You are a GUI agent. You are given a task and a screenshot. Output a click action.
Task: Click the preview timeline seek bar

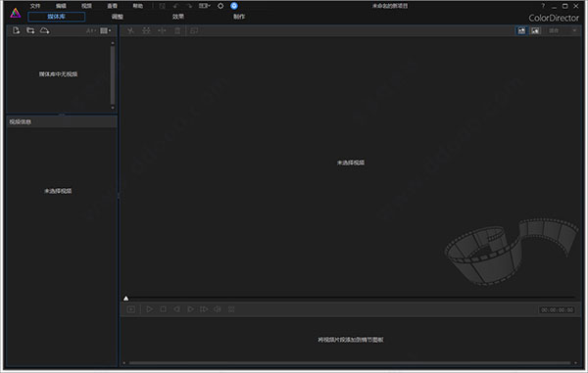[x=351, y=298]
